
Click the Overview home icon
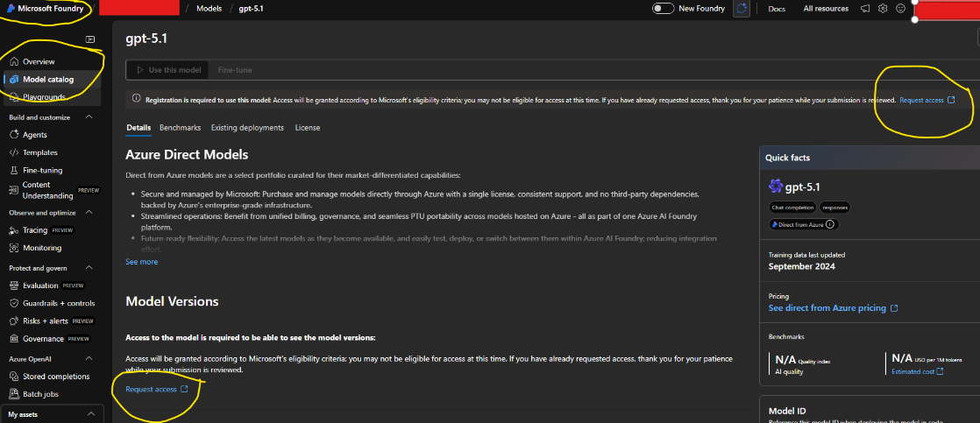pyautogui.click(x=14, y=62)
